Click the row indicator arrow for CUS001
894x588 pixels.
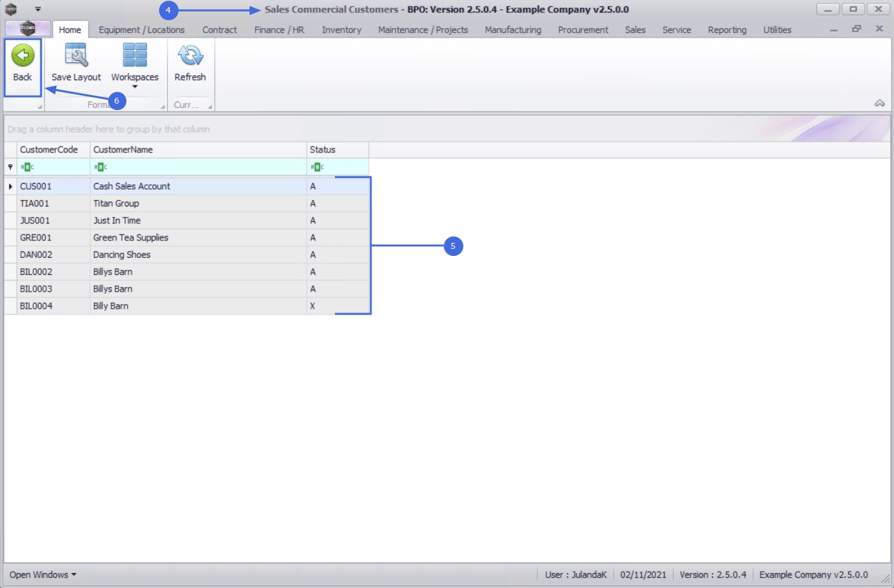[x=10, y=186]
